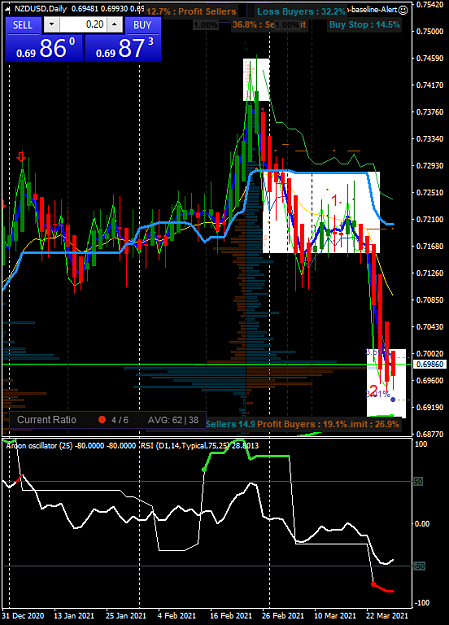
Task: Collapse one-click panel via triangle beside NZDUSD
Action: tap(8, 8)
